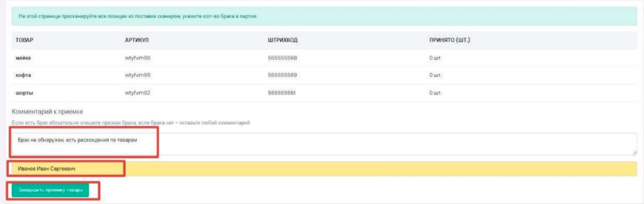Select the ШТРИХКОД column header
The image size is (644, 204).
click(x=282, y=40)
